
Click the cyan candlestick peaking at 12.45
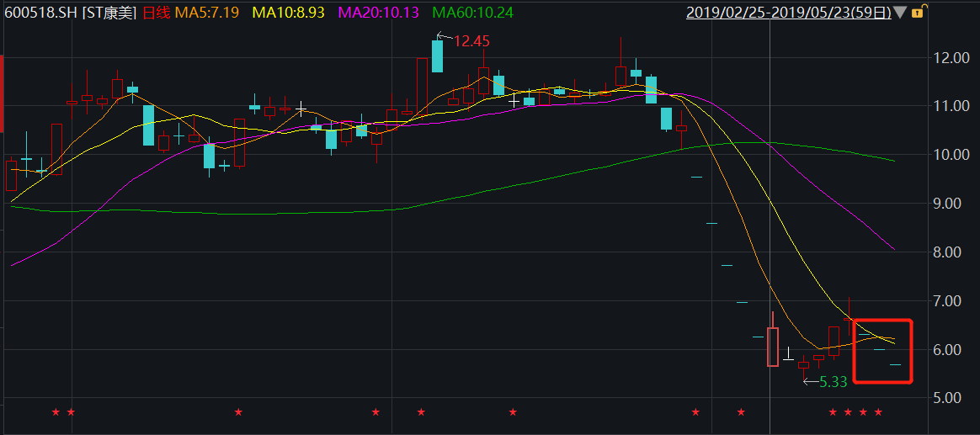tap(438, 56)
